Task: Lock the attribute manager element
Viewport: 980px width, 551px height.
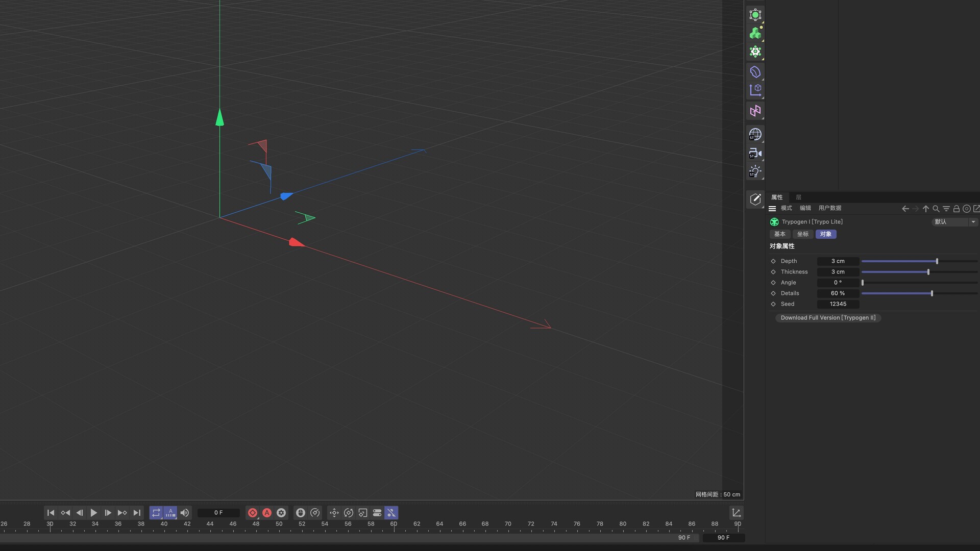Action: [x=957, y=209]
